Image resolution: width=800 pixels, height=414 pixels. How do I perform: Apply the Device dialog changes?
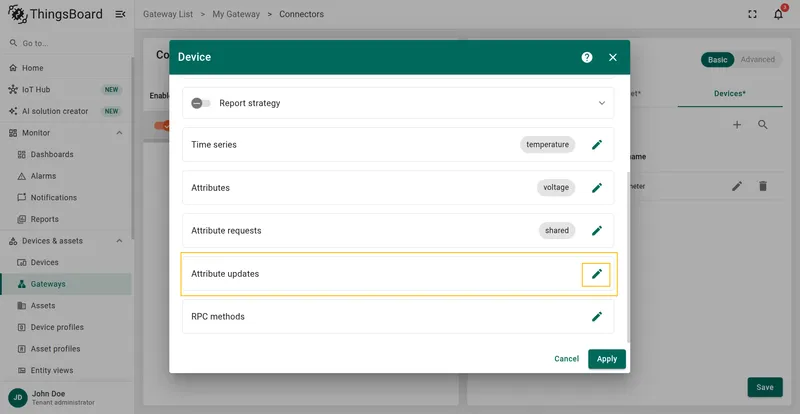click(607, 359)
